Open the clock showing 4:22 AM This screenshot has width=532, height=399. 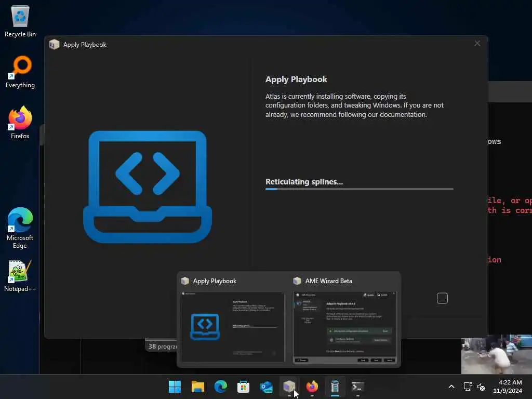508,387
